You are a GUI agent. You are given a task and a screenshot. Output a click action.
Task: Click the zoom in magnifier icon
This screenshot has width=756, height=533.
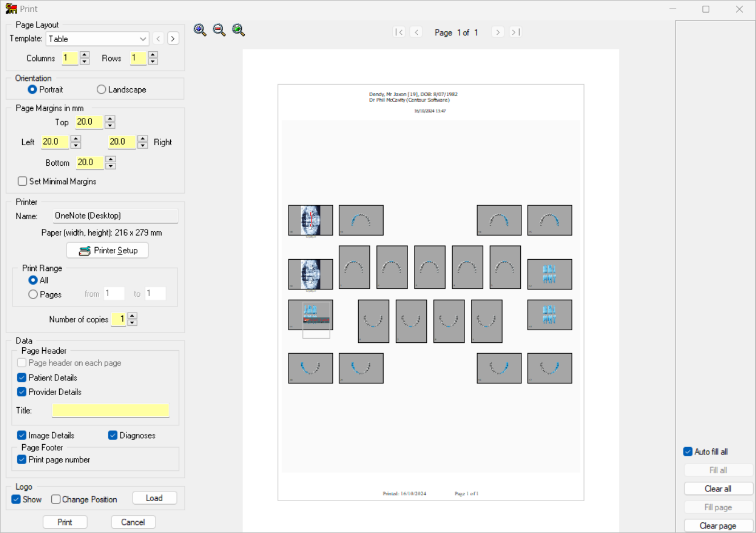pos(200,30)
